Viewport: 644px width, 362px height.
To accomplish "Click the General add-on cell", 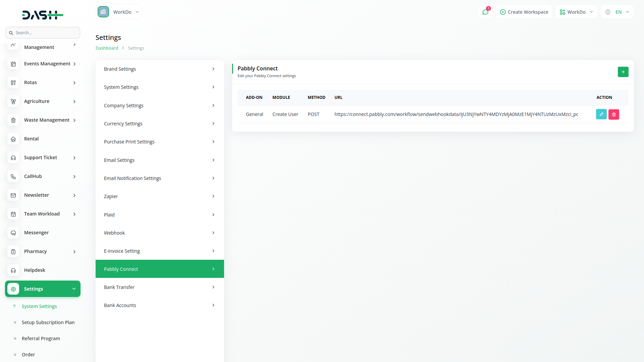I will (255, 114).
